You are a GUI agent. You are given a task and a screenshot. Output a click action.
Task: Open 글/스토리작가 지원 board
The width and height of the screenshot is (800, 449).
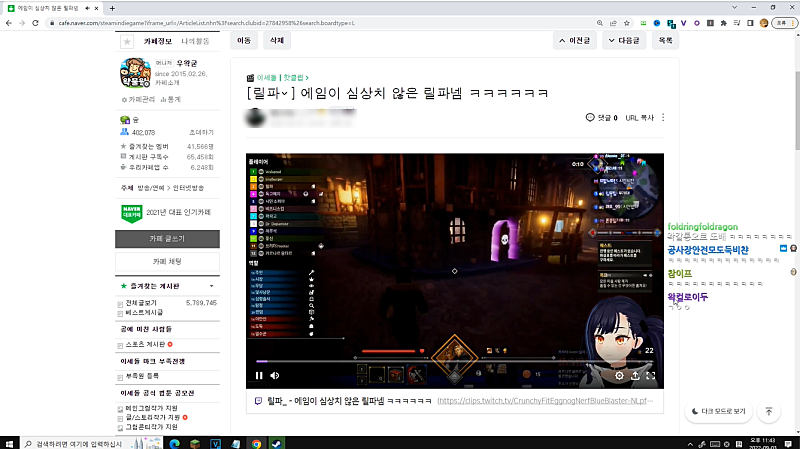152,417
